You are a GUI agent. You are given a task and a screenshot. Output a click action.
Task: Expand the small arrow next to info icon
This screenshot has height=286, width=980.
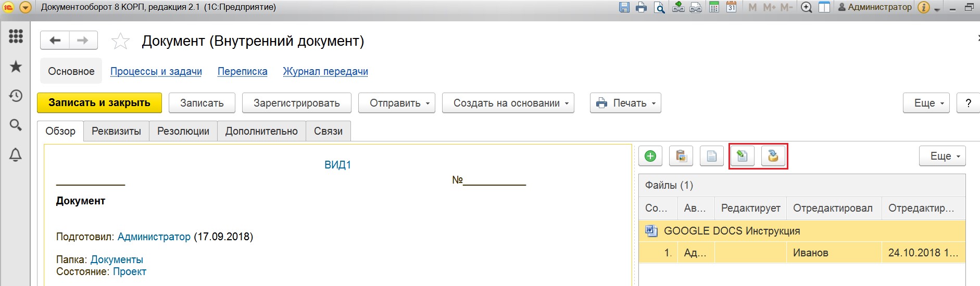coord(937,9)
